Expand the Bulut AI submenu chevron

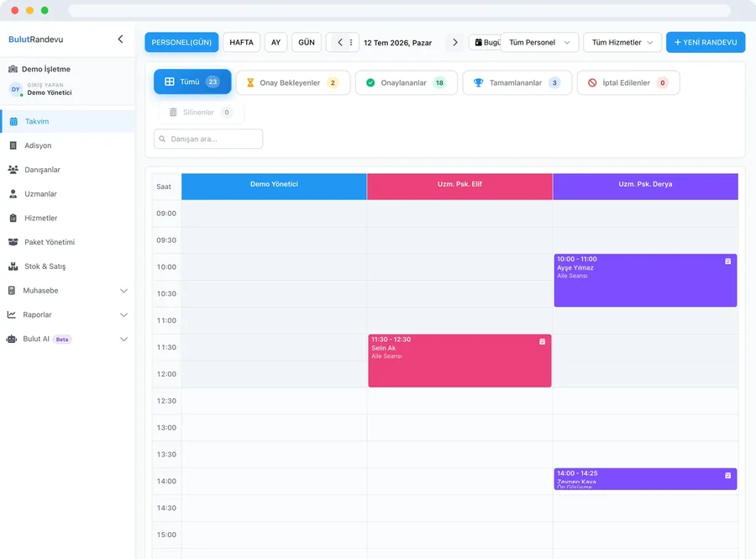pyautogui.click(x=124, y=339)
